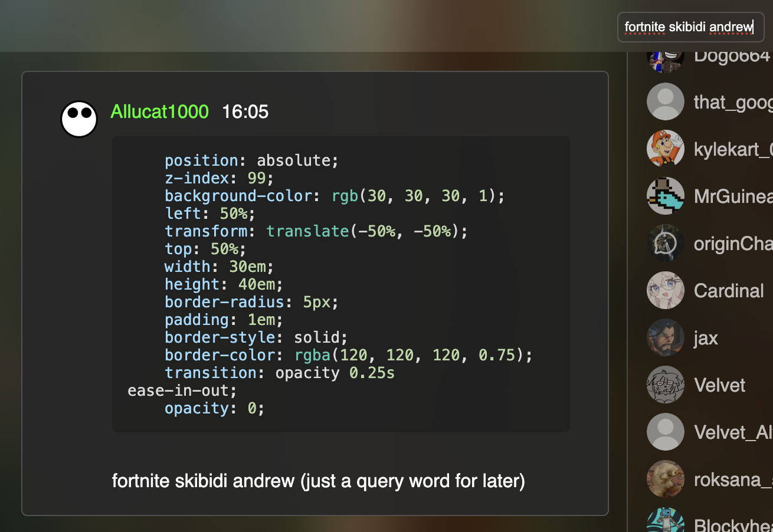Click the 'height: 40em;' code line
This screenshot has height=532, width=773.
click(224, 284)
